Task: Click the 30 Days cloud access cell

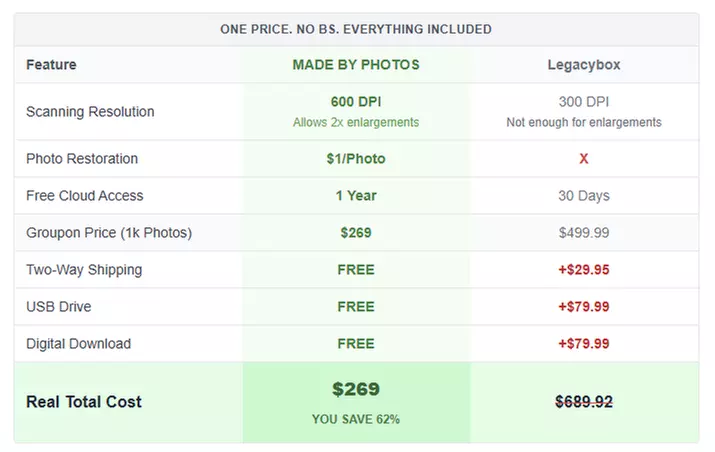Action: 584,196
